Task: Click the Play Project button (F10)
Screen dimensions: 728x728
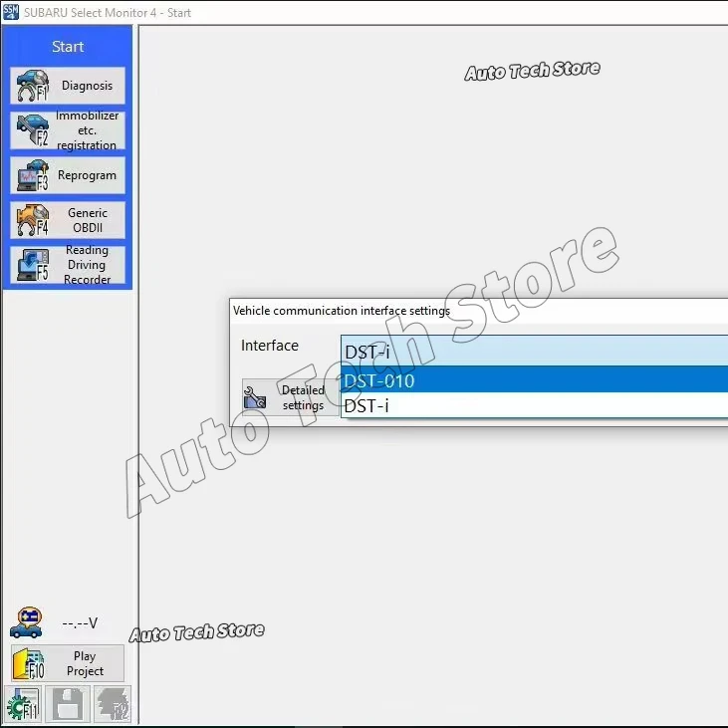Action: point(68,663)
